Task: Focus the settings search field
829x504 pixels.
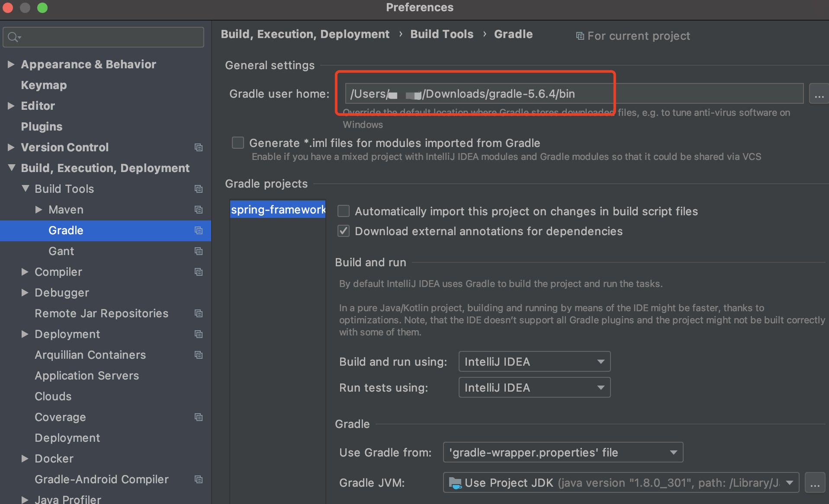Action: [103, 37]
